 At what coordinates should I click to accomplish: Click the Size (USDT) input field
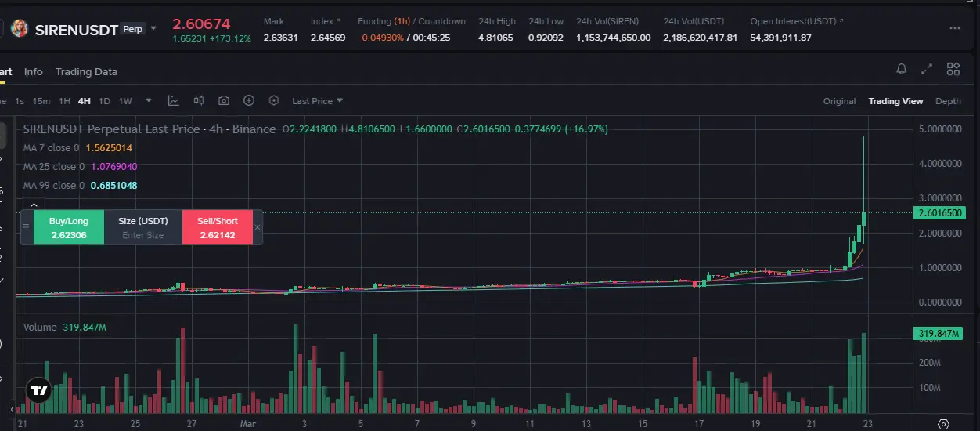(x=143, y=227)
